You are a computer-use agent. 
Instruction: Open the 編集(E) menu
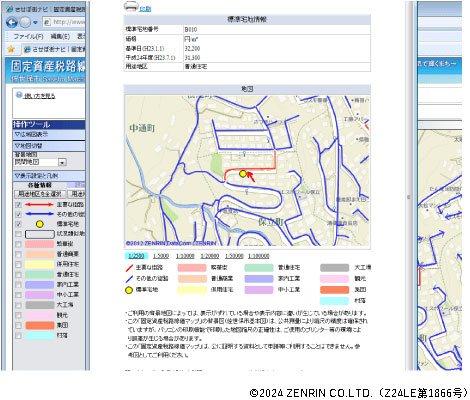point(60,36)
